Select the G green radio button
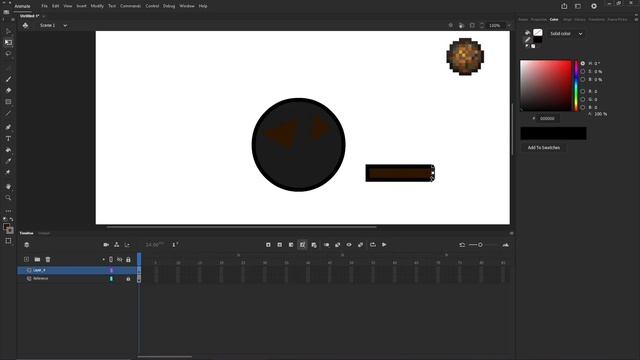This screenshot has height=360, width=640. tap(582, 99)
